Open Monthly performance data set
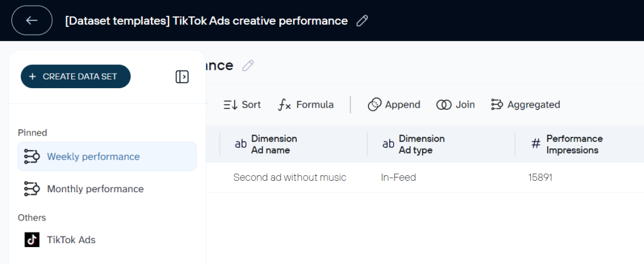This screenshot has width=644, height=264. 95,189
